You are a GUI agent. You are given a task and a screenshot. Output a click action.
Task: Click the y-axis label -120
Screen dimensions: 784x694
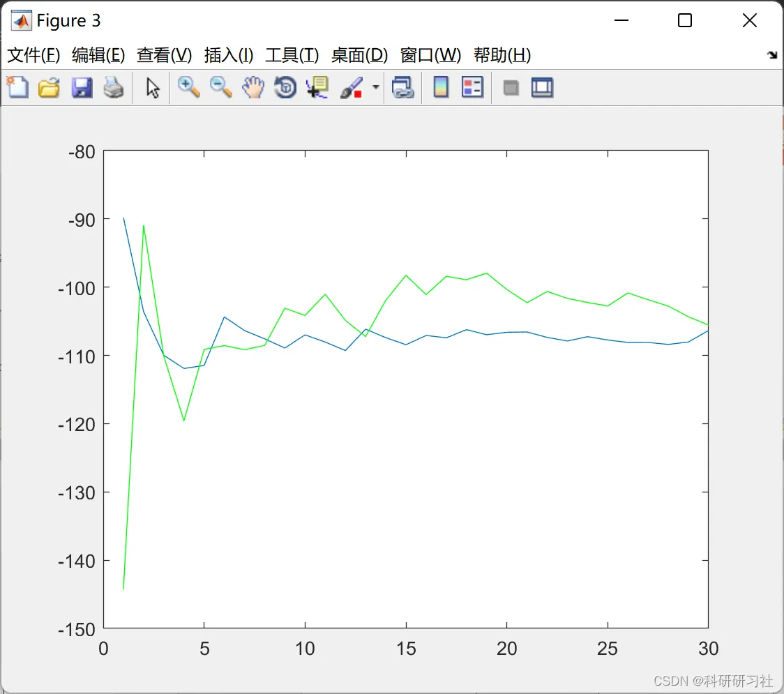coord(77,425)
